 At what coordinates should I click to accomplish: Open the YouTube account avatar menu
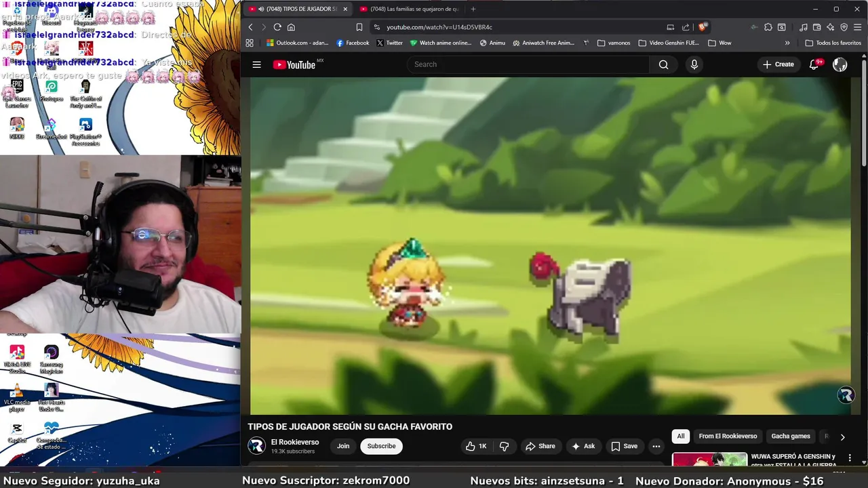pos(840,64)
